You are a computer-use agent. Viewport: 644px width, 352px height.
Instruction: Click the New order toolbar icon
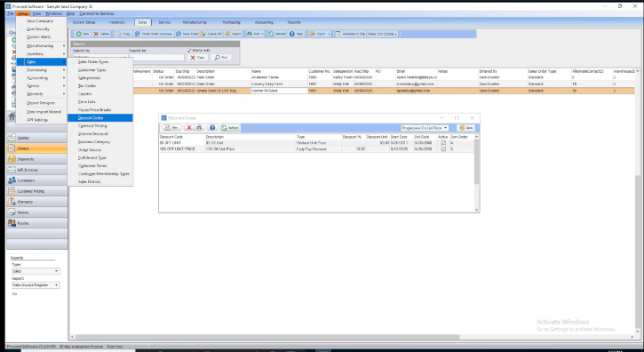pos(82,34)
